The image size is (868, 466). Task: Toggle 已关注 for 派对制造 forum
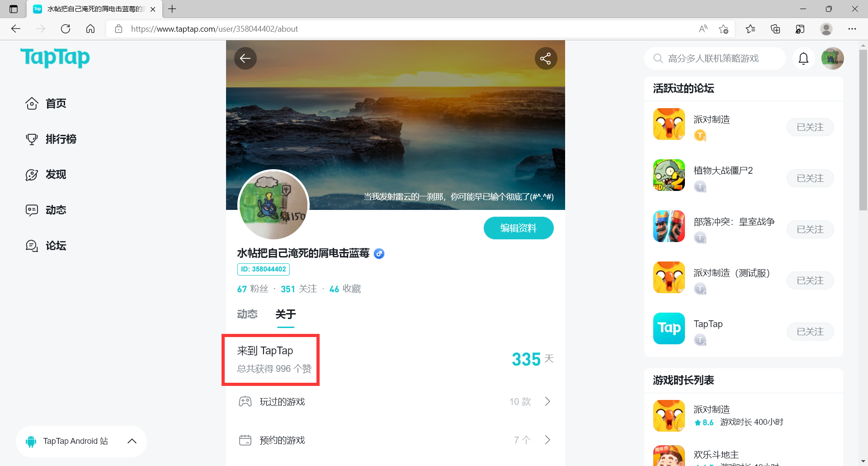click(x=810, y=127)
